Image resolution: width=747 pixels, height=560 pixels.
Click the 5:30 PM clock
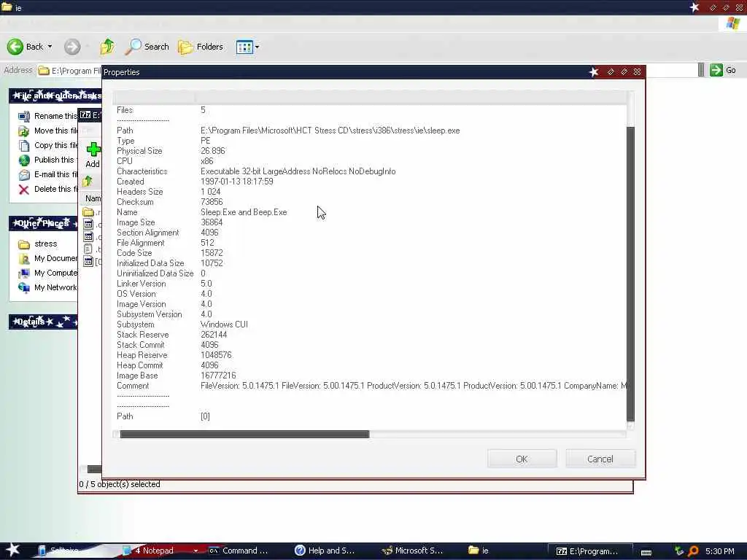(x=720, y=551)
